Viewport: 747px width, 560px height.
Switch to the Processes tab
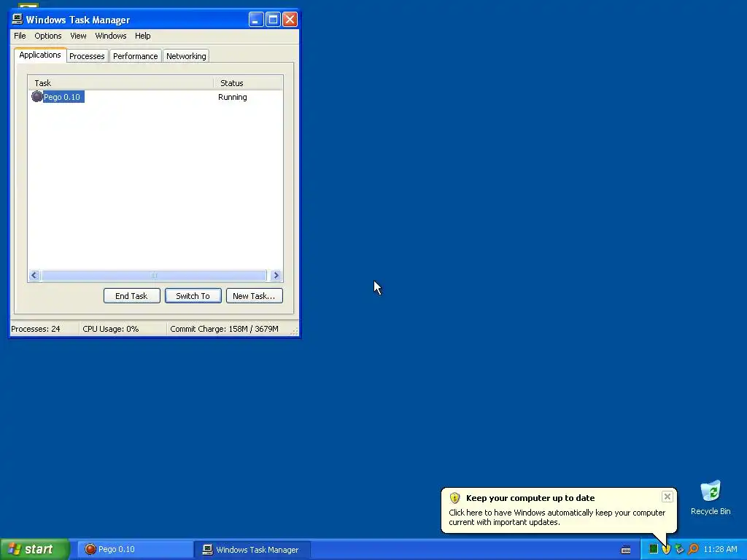(87, 56)
